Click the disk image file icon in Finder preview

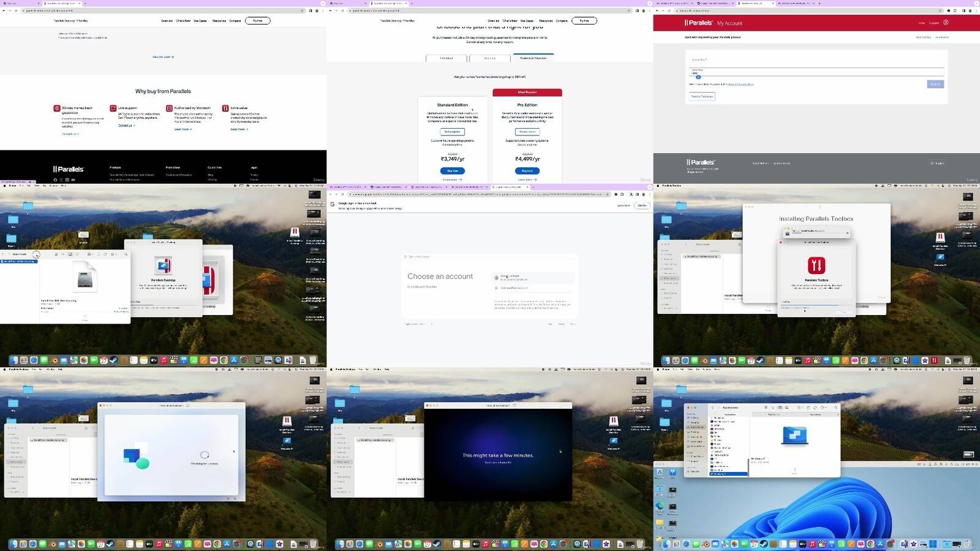point(85,276)
